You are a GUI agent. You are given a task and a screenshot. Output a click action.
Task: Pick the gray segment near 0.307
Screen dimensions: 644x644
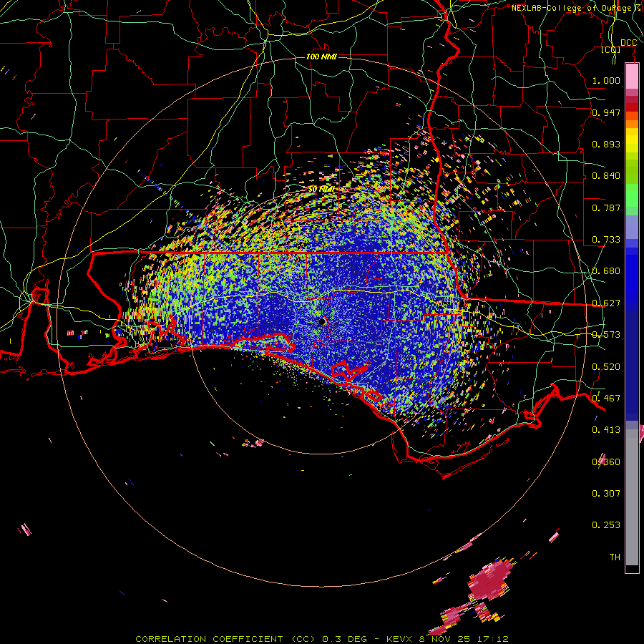(632, 499)
